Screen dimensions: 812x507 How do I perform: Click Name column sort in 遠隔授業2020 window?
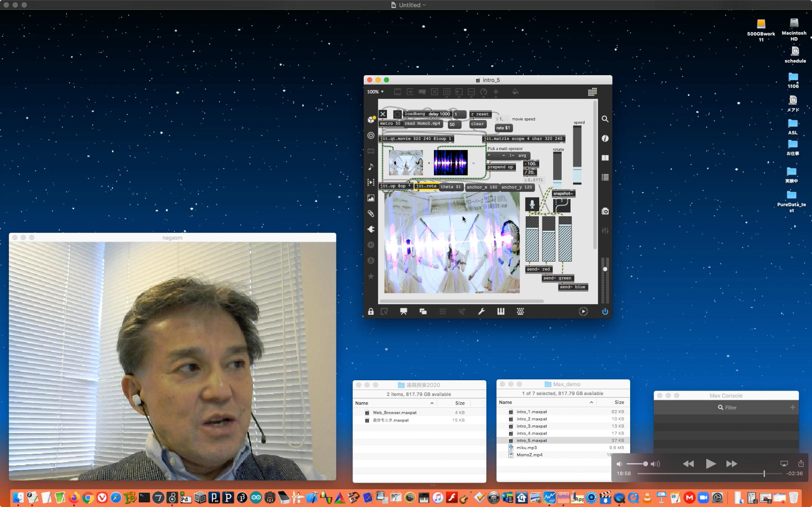click(362, 403)
